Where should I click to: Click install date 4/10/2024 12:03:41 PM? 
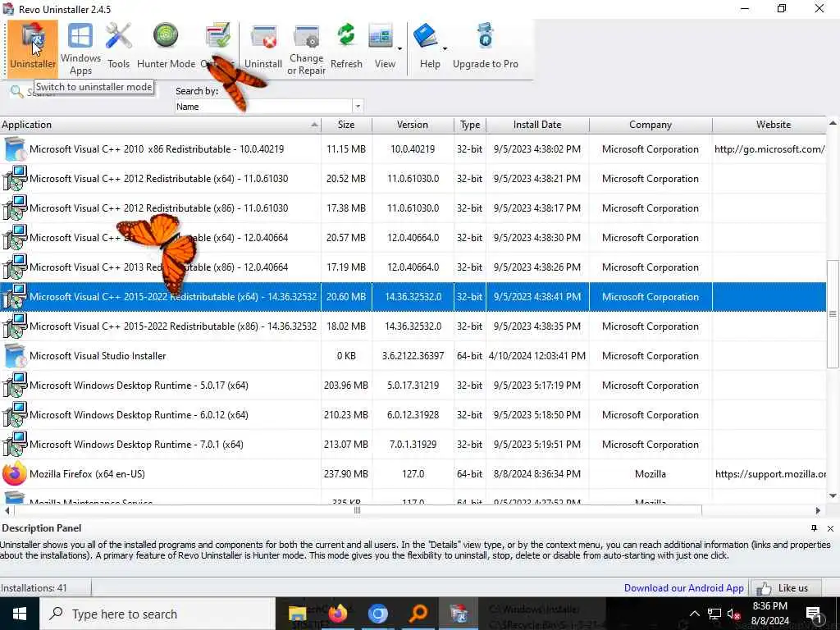click(536, 356)
